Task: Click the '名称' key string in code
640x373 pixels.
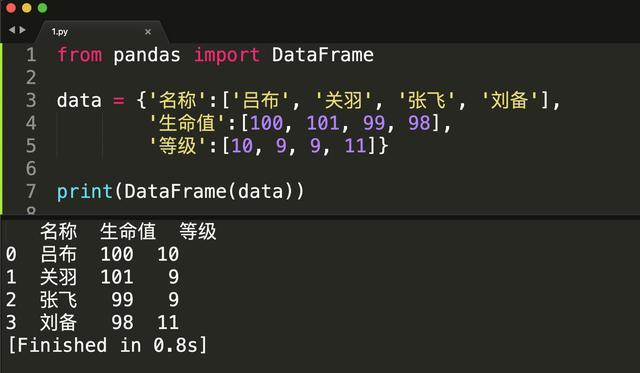Action: coord(178,100)
